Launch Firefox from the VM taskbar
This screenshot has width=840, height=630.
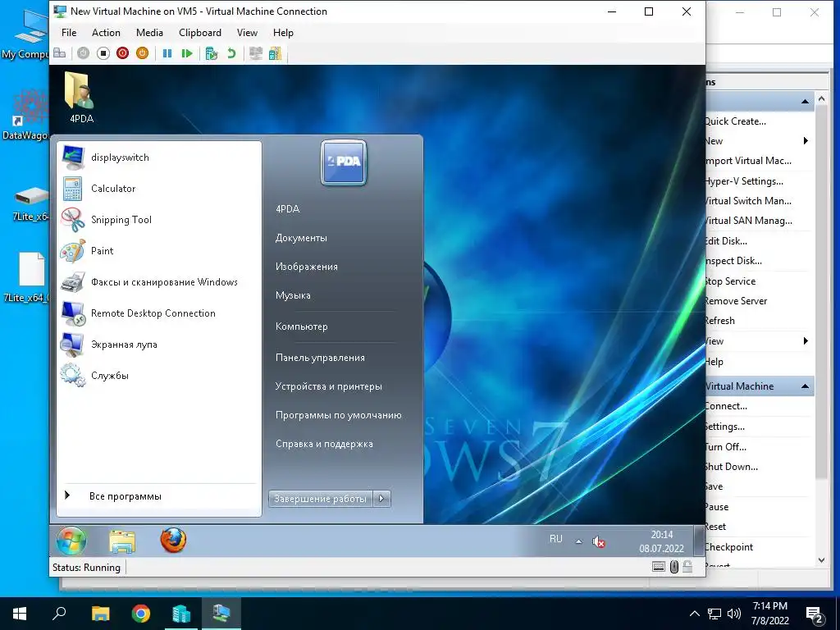pos(174,540)
